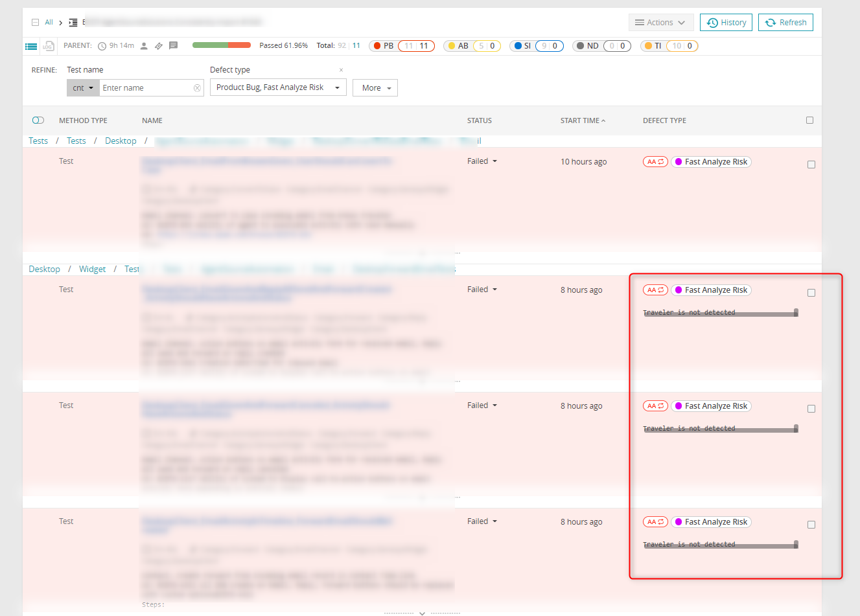Click the AB automation bug yellow dot
The height and width of the screenshot is (616, 860).
click(452, 46)
